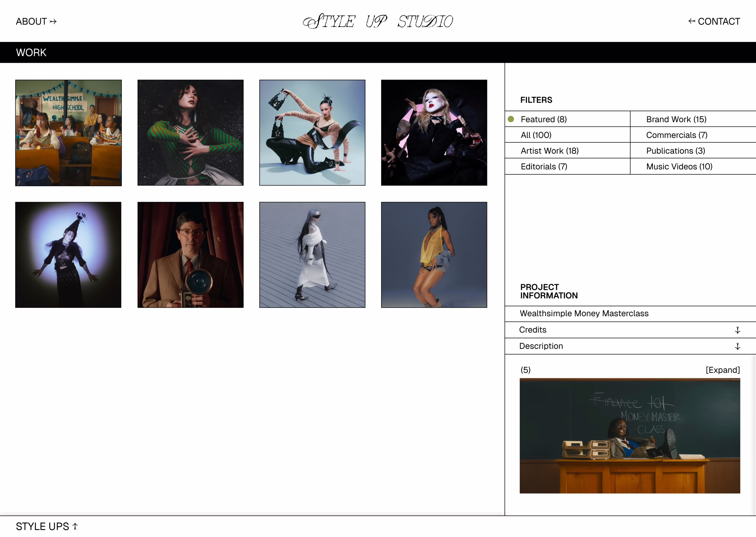Click the Money Master Class chalkboard preview image

(x=630, y=436)
